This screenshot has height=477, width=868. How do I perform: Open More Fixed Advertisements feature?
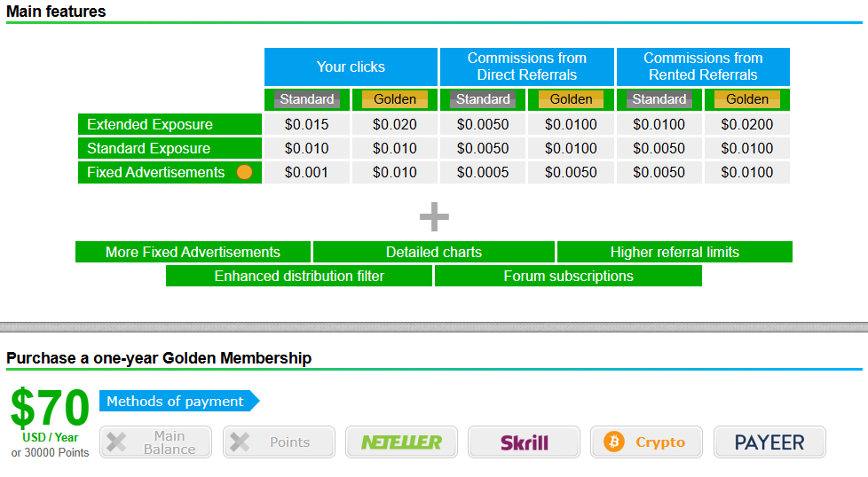point(193,252)
